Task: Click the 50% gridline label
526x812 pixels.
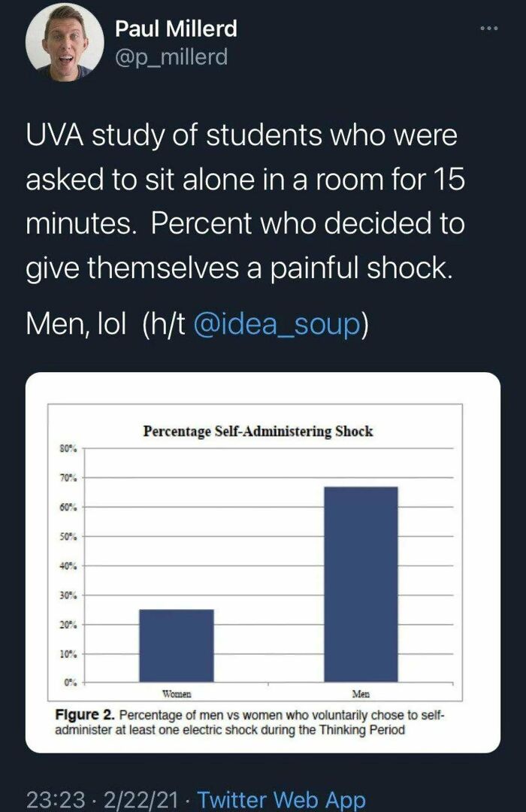Action: click(x=68, y=537)
